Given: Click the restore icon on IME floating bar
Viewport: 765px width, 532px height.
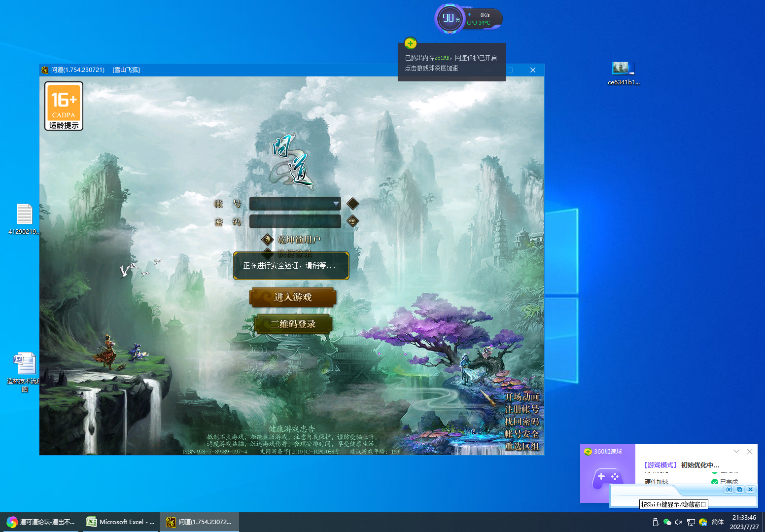Looking at the screenshot, I should (x=739, y=490).
